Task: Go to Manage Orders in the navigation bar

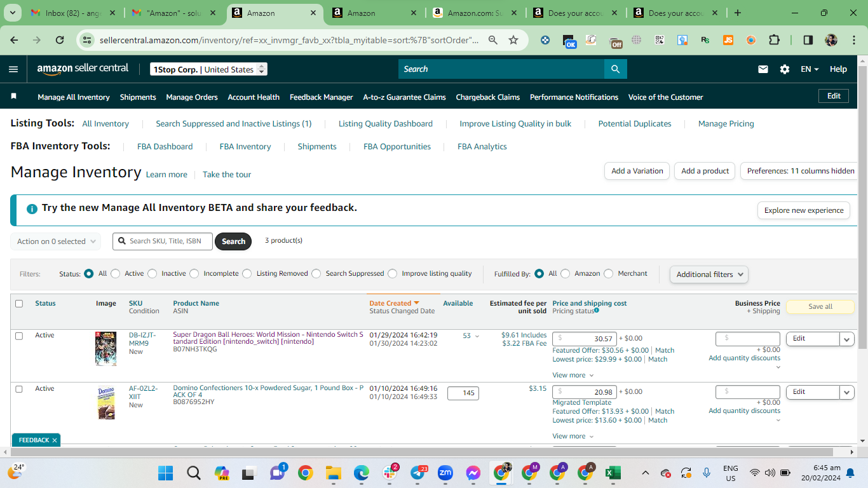Action: [x=192, y=97]
